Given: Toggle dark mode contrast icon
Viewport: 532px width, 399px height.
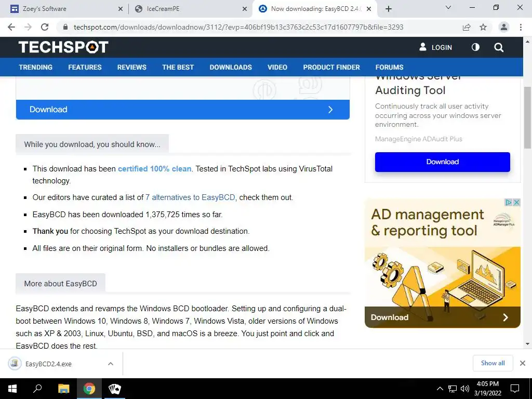Looking at the screenshot, I should 475,47.
